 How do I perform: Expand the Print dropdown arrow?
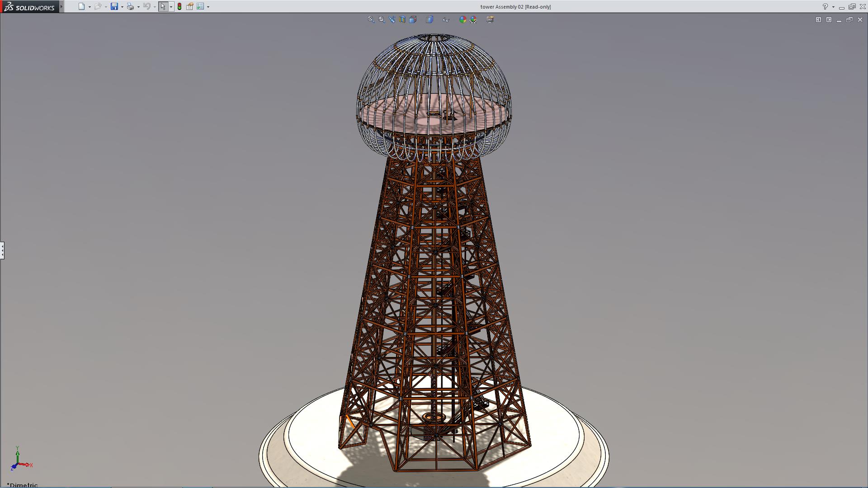pyautogui.click(x=138, y=7)
